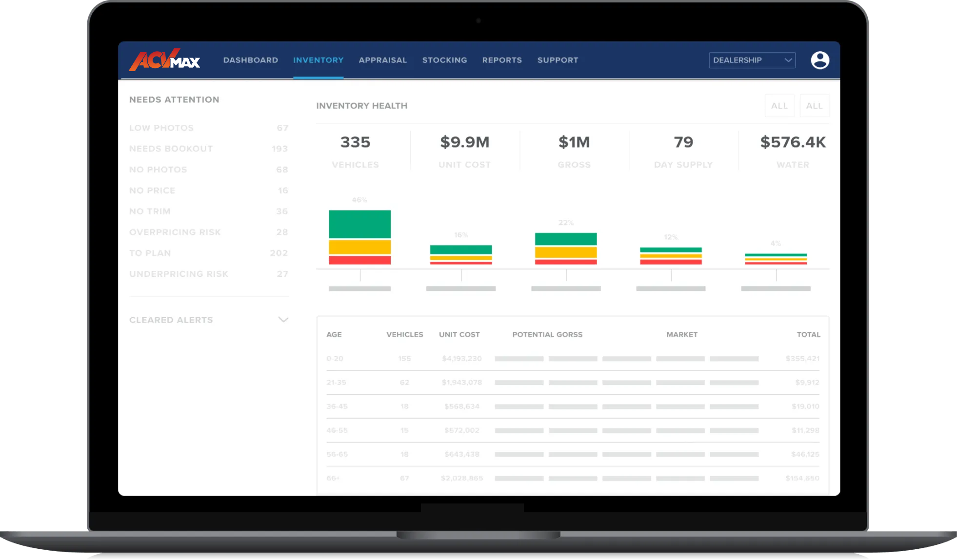
Task: Click the green segment of the 46% bar
Action: click(359, 224)
